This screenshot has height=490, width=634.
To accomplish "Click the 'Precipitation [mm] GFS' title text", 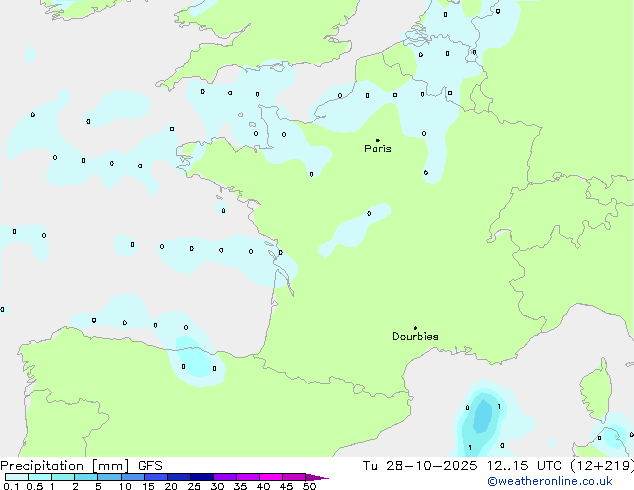I will pos(81,466).
